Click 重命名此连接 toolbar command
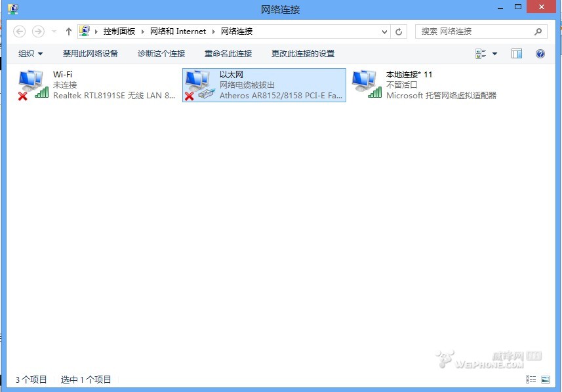 point(228,54)
